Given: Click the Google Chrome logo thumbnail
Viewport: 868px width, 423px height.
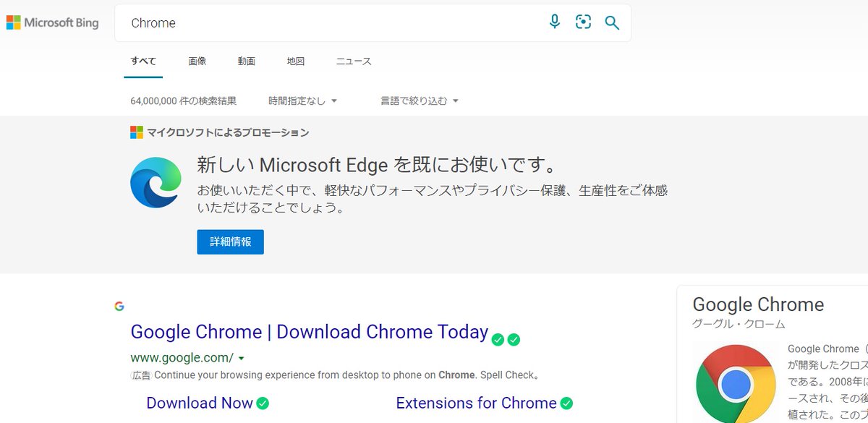Looking at the screenshot, I should [x=736, y=383].
